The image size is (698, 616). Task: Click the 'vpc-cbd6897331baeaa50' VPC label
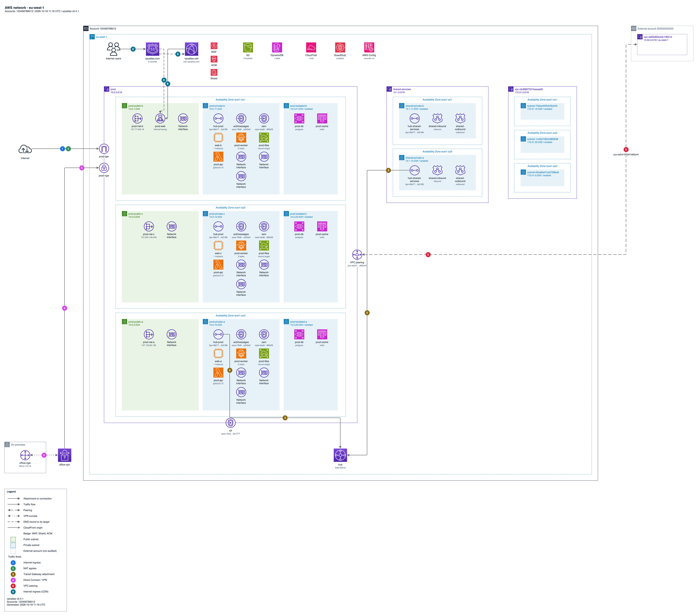(x=529, y=89)
